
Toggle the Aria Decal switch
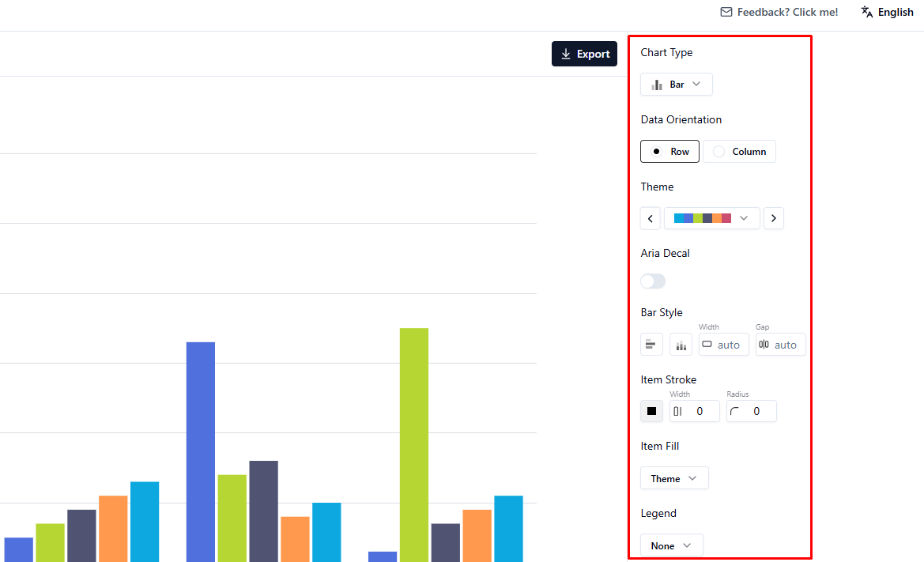pos(653,281)
